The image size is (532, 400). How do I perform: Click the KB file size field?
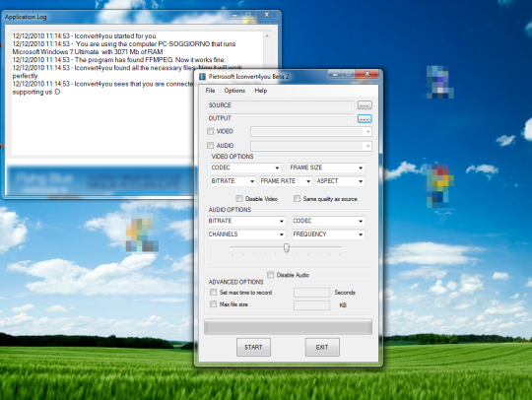click(x=311, y=305)
